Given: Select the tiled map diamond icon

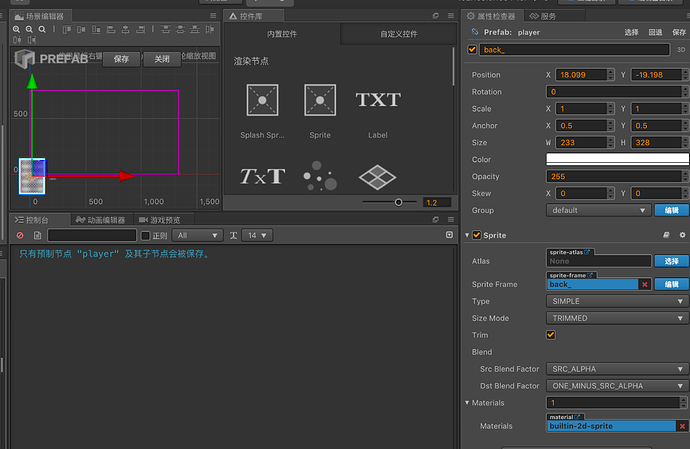Looking at the screenshot, I should pos(378,177).
